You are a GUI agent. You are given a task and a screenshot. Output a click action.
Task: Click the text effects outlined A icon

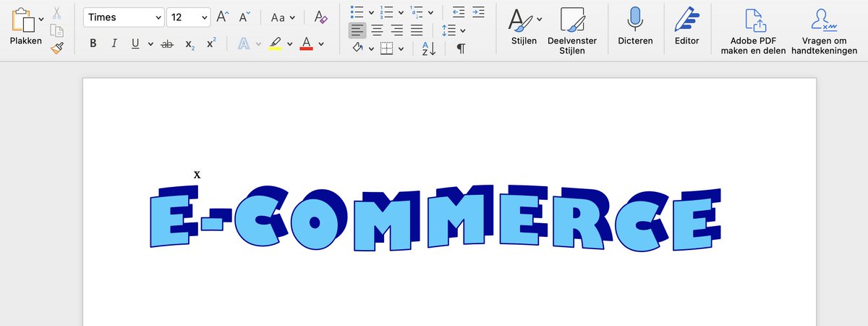(244, 44)
